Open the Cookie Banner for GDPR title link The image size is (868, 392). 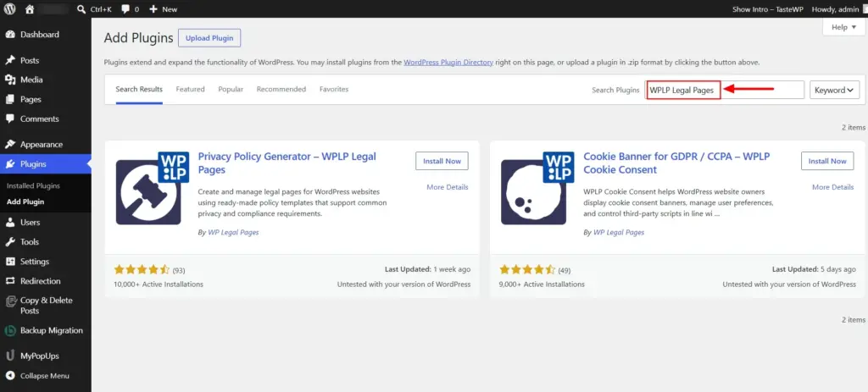[x=676, y=163]
